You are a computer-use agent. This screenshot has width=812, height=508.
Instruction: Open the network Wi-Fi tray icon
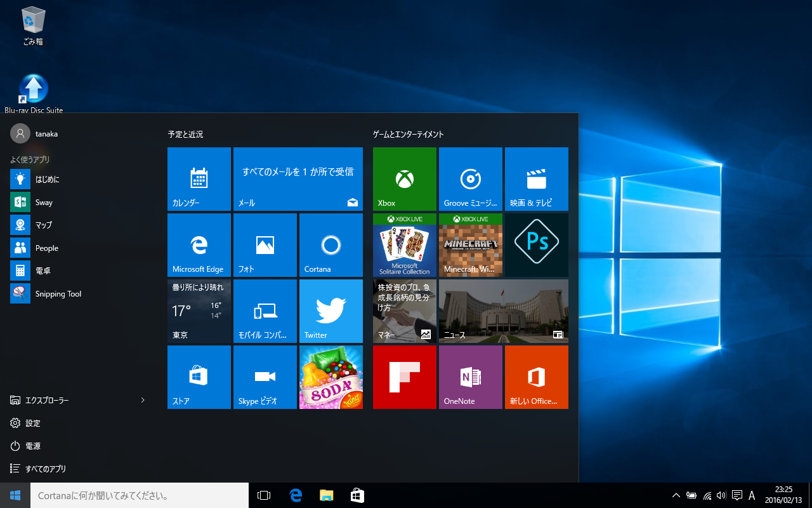[707, 495]
